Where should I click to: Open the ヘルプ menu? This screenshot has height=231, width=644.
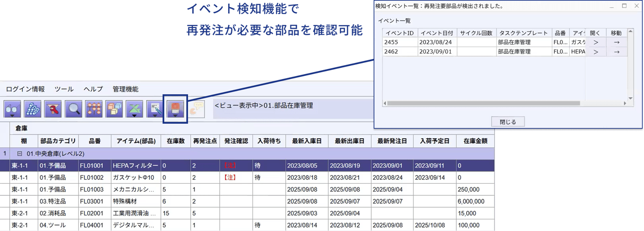click(x=93, y=89)
